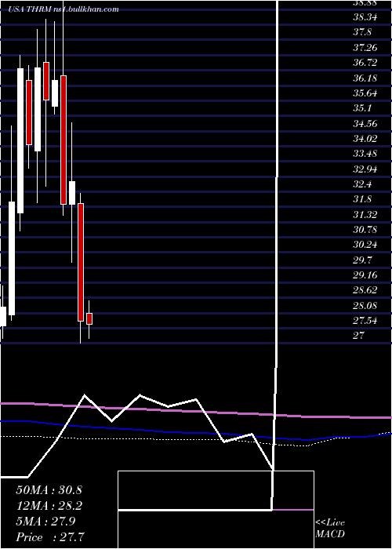Select the pink 50MA moving average line
The image size is (392, 549).
click(x=196, y=411)
